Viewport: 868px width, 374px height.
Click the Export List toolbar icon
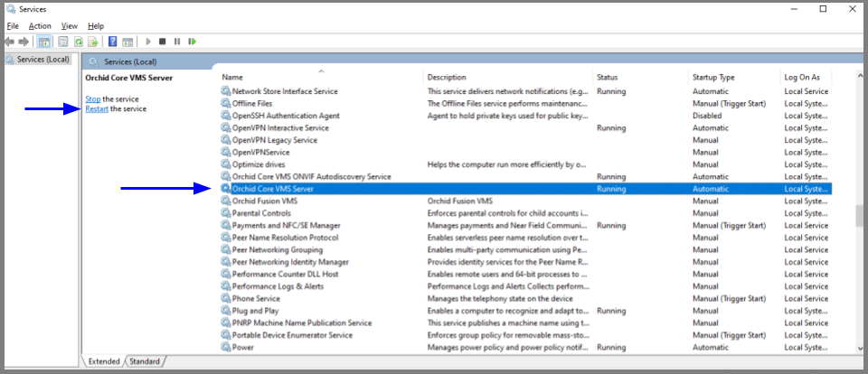coord(93,42)
